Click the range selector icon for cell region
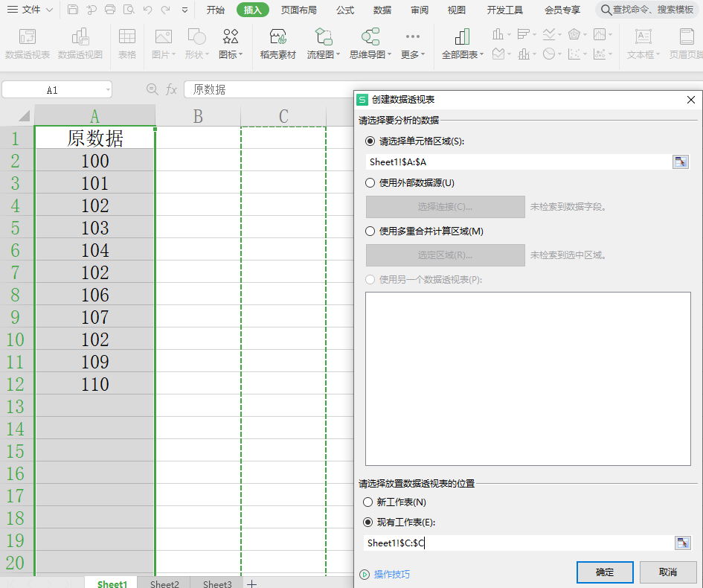 pyautogui.click(x=680, y=162)
